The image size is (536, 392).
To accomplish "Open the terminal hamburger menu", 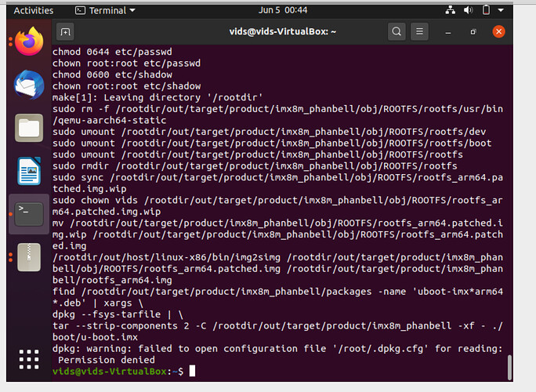I will 422,32.
